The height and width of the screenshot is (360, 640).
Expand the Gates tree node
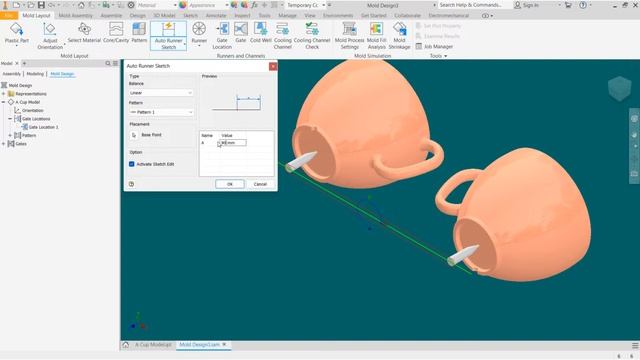[x=4, y=144]
